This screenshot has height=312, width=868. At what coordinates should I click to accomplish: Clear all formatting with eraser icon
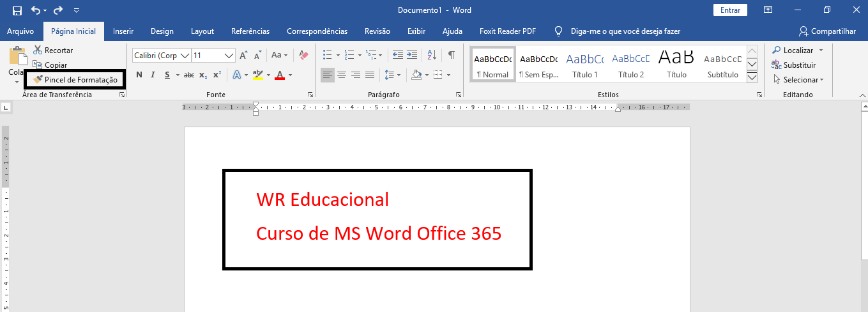tap(303, 56)
